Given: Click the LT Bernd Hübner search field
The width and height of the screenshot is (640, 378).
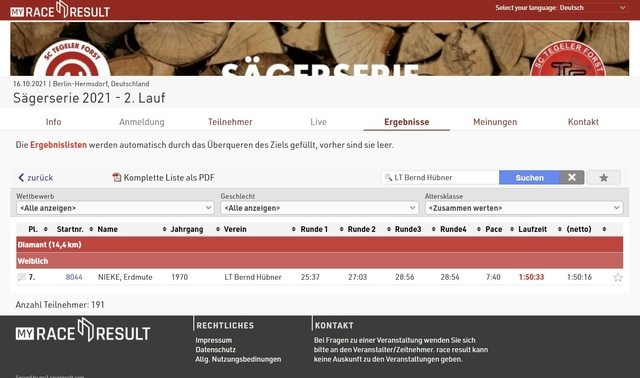Looking at the screenshot, I should (440, 178).
